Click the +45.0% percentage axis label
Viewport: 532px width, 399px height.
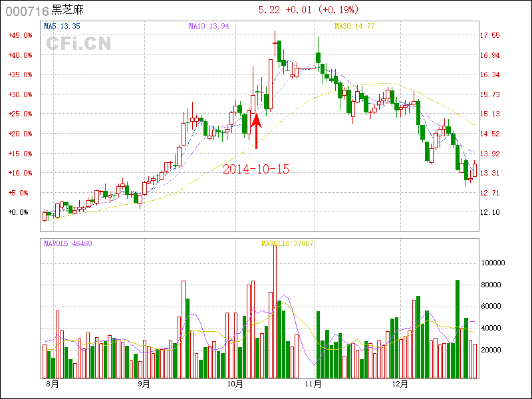click(19, 35)
